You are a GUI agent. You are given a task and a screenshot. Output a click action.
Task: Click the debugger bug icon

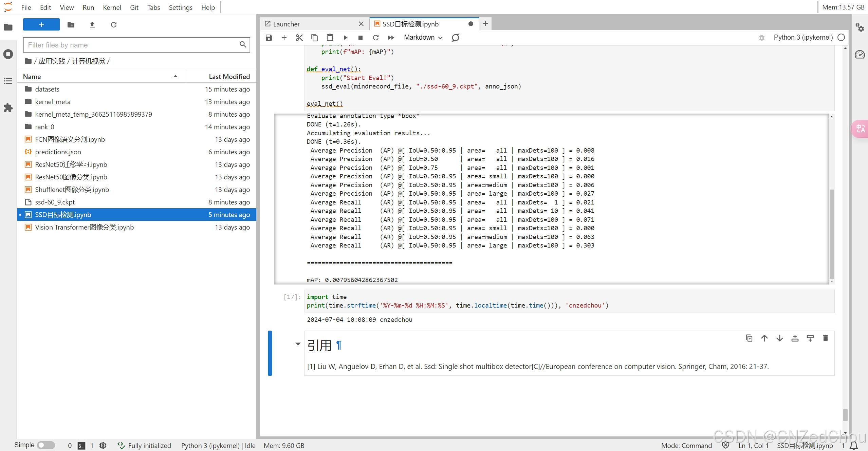(762, 38)
